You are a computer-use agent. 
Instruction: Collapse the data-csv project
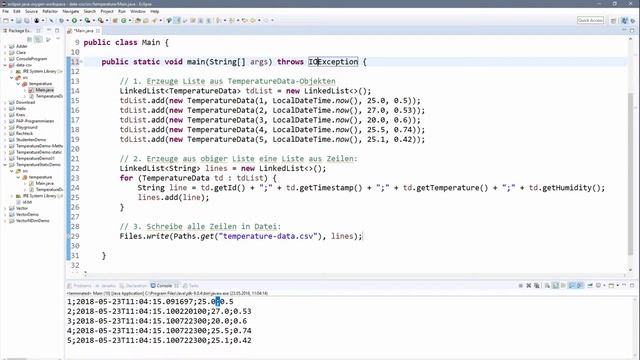click(x=5, y=65)
